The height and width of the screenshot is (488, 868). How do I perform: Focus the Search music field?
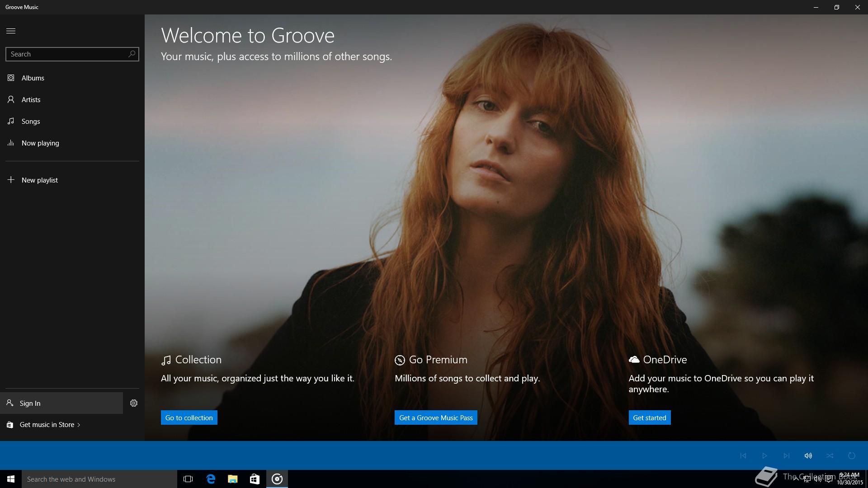tap(72, 54)
